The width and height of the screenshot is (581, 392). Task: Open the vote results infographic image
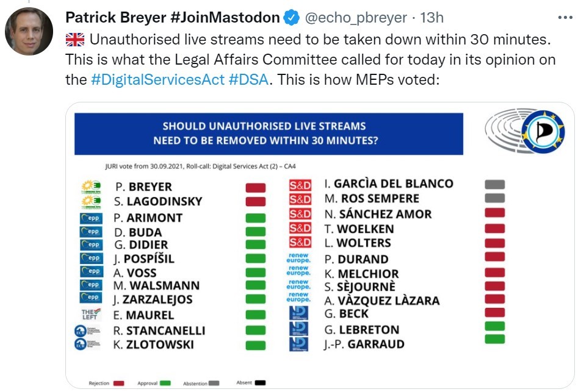click(x=320, y=246)
